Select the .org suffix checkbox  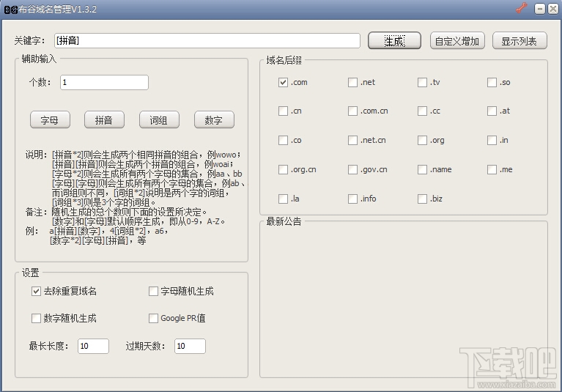(x=422, y=140)
